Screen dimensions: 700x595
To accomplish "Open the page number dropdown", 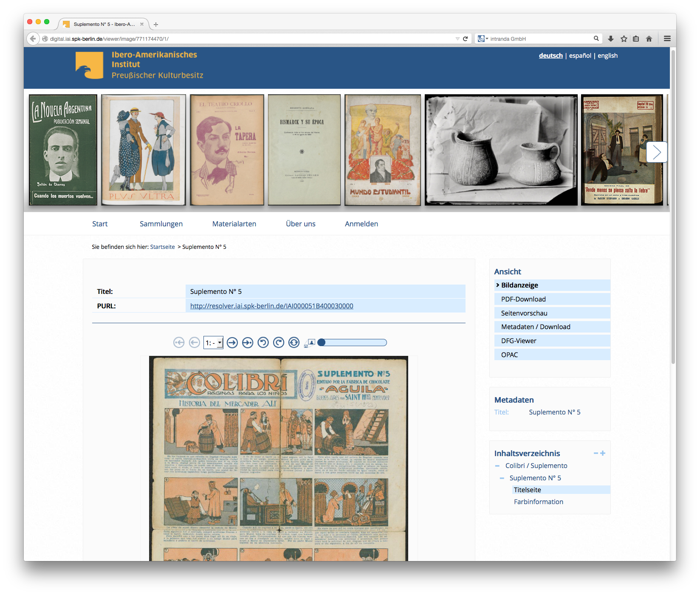I will [213, 343].
